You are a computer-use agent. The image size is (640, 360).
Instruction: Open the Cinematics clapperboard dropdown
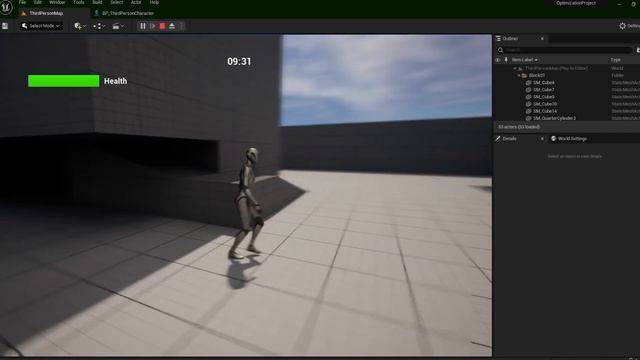(x=118, y=26)
